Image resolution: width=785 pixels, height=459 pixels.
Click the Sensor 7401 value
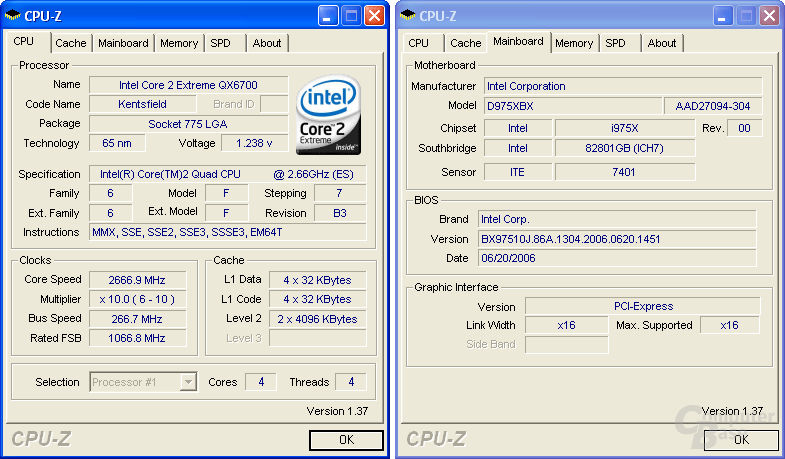pyautogui.click(x=625, y=172)
